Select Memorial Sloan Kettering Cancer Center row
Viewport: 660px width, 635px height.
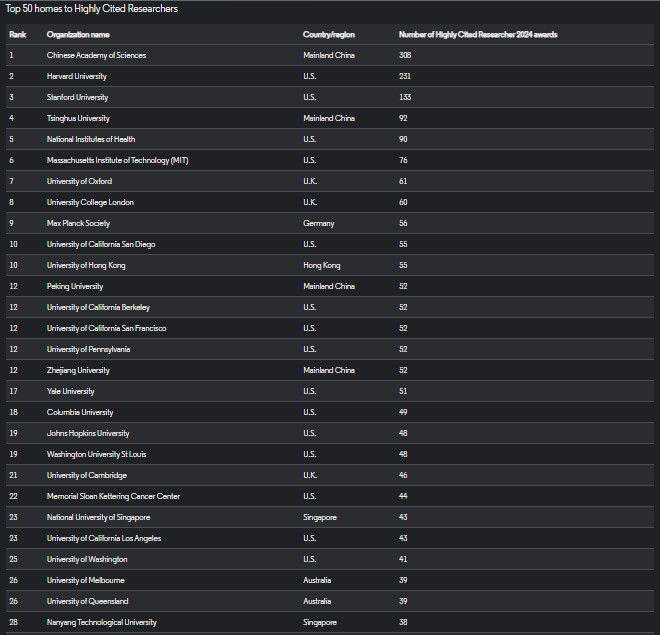pos(113,496)
